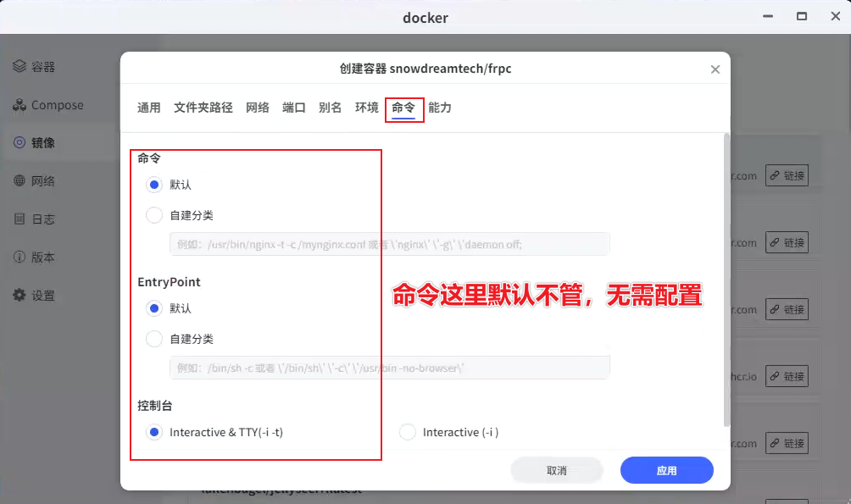Click the 应用 (Apply) button
Image resolution: width=851 pixels, height=504 pixels.
[666, 470]
